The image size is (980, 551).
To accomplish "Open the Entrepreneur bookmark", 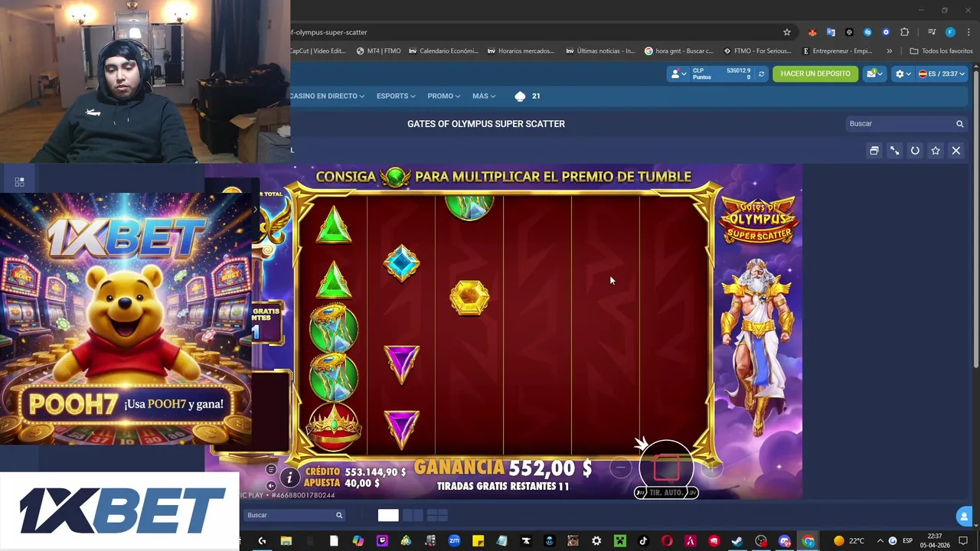I will (x=838, y=51).
